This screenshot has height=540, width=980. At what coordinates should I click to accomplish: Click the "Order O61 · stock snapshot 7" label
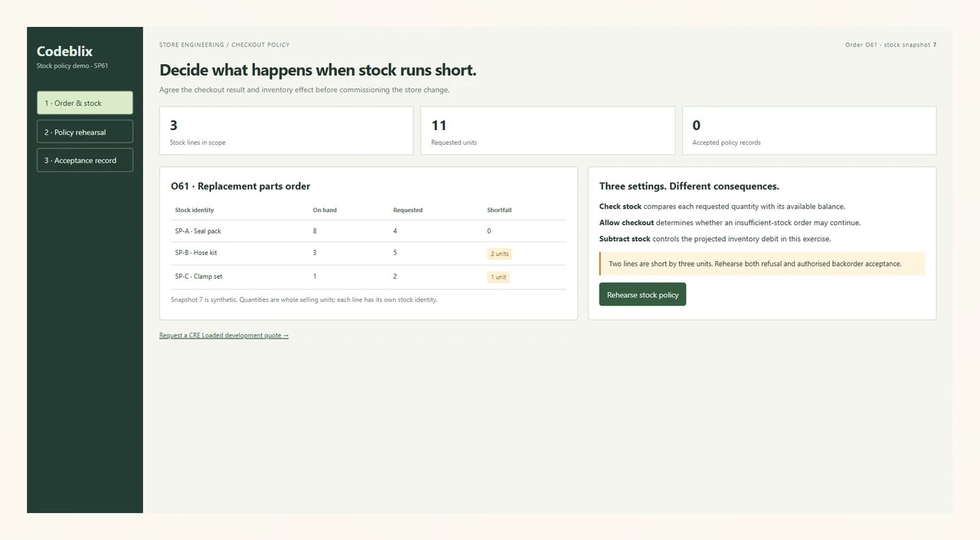coord(890,45)
